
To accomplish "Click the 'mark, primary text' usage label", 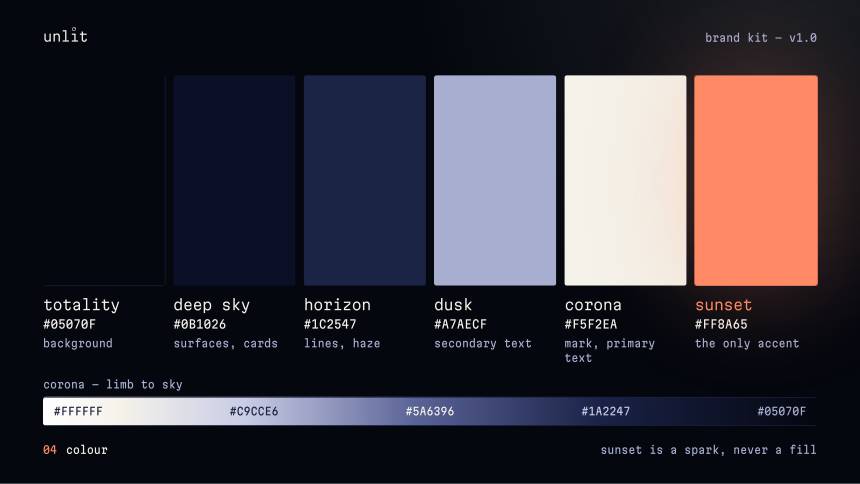I will click(x=609, y=351).
